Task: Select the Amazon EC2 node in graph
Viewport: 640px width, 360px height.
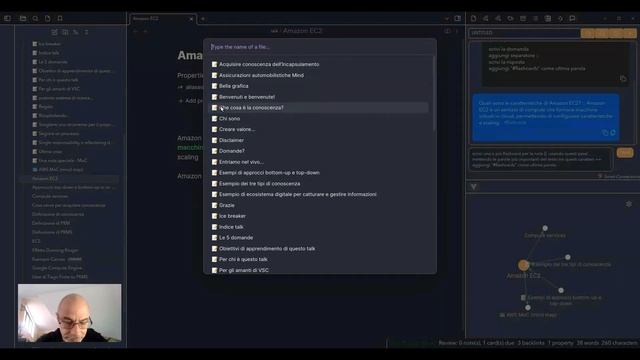Action: pyautogui.click(x=523, y=265)
